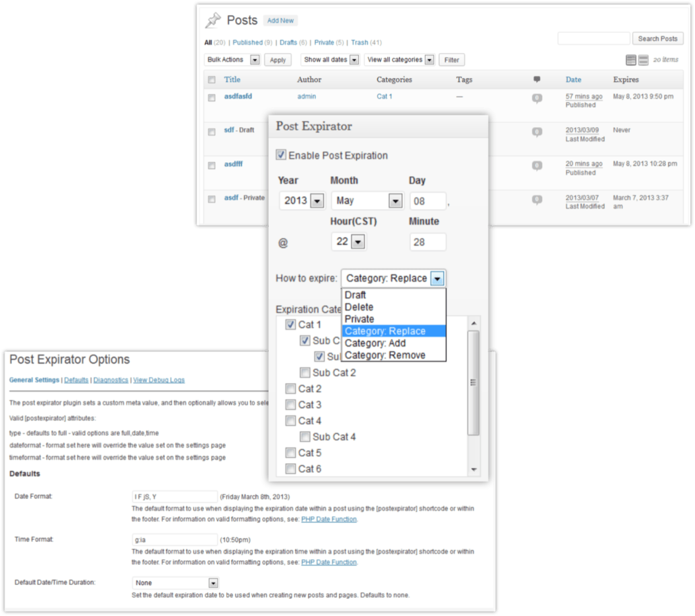Click Apply bulk action button
The image size is (695, 616).
278,60
